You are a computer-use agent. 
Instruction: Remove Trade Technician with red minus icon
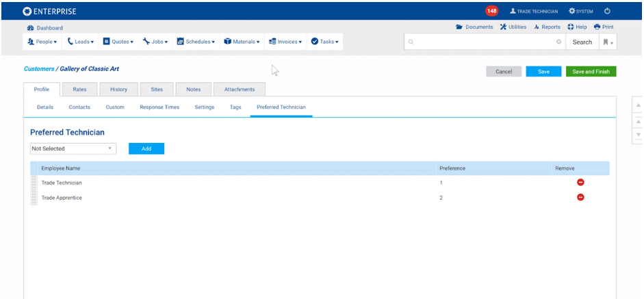click(x=580, y=183)
